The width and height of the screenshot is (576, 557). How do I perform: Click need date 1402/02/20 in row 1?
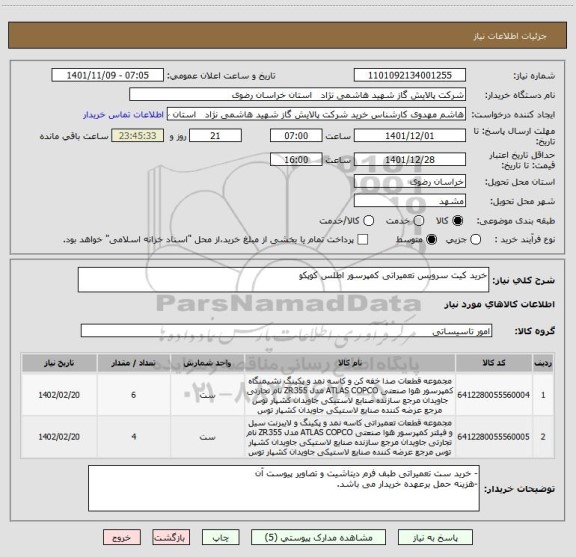tap(59, 395)
